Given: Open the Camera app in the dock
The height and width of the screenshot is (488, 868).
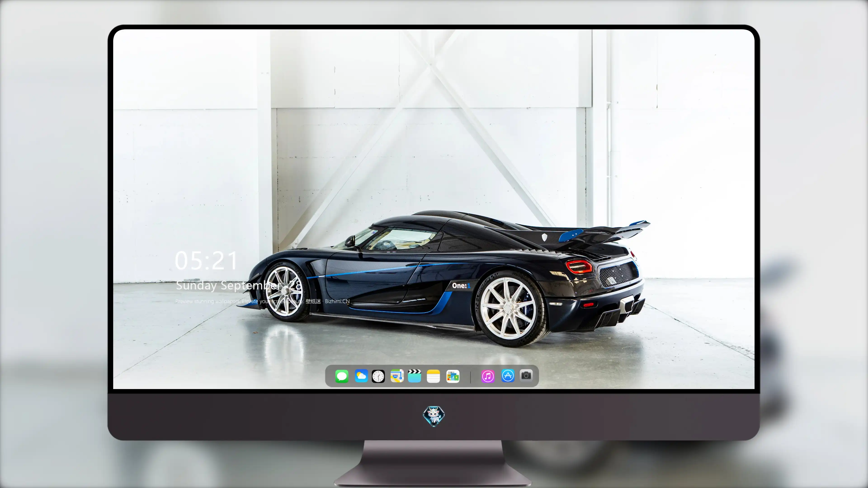Looking at the screenshot, I should (526, 375).
